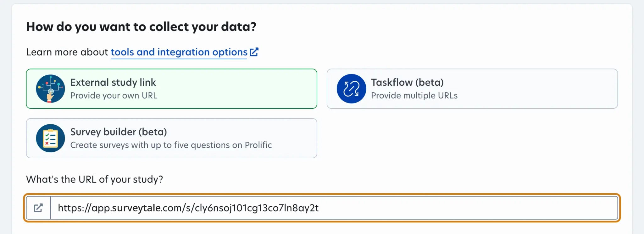Click the 'Taskflow (beta)' title text
Viewport: 644px width, 234px height.
click(x=407, y=82)
